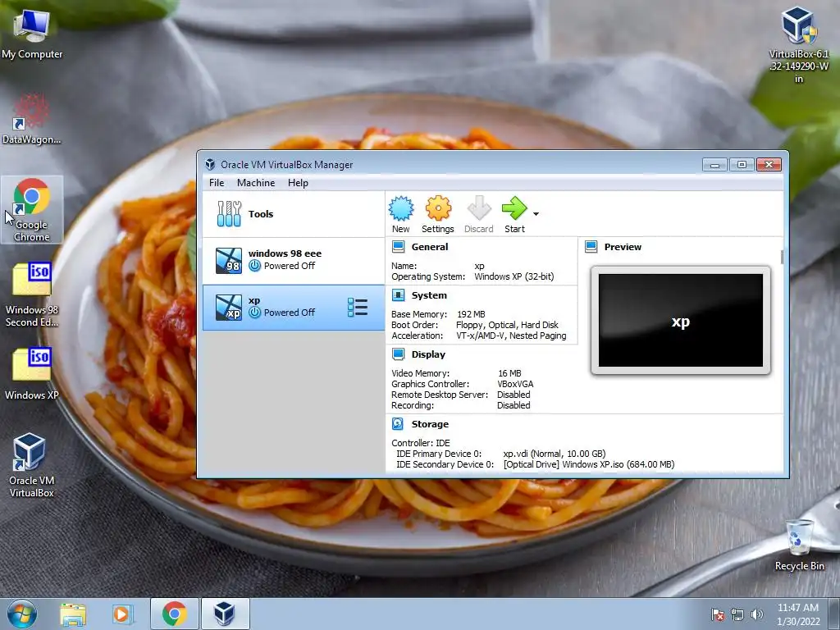Open the DataWagon desktop shortcut
Screen dimensions: 840x630
click(x=32, y=119)
